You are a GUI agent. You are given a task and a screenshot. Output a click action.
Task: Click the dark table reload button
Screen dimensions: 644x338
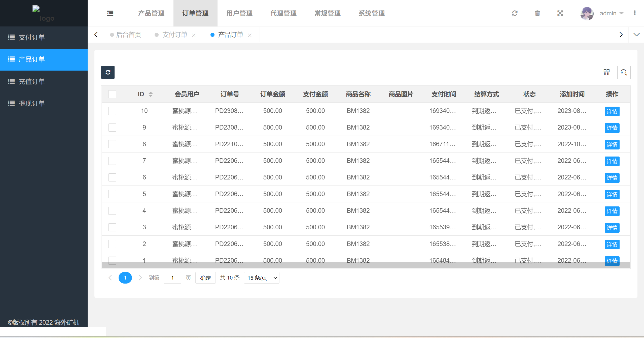[x=108, y=72]
